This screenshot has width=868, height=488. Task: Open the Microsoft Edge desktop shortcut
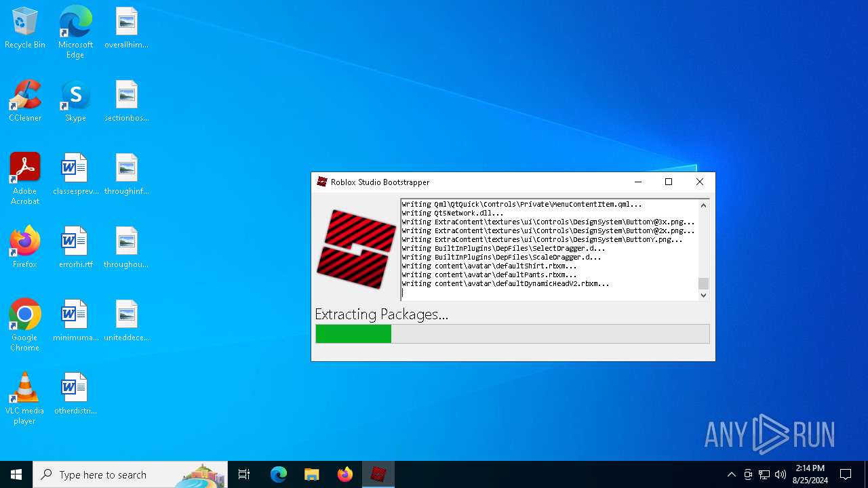[x=75, y=33]
